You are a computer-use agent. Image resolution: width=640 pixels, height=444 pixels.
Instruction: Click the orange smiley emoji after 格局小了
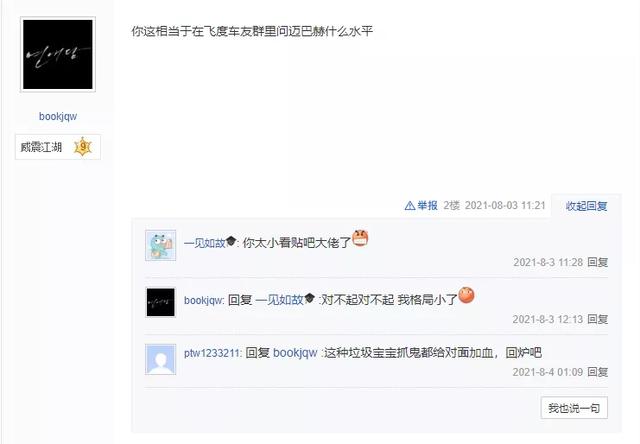467,295
